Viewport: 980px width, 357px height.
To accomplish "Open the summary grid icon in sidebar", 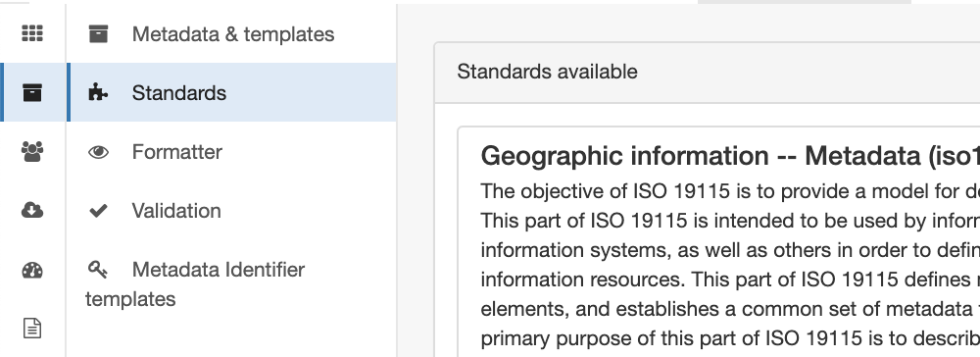I will (x=32, y=33).
